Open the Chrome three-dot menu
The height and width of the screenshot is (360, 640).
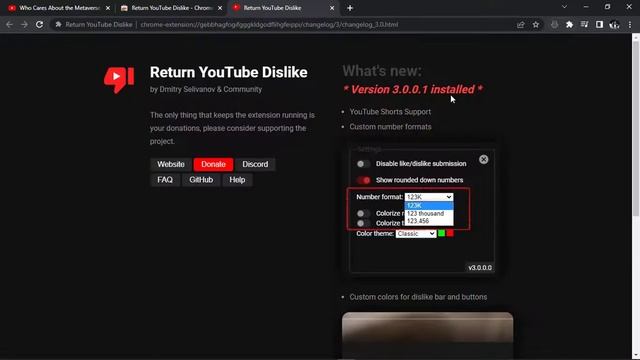click(x=630, y=25)
